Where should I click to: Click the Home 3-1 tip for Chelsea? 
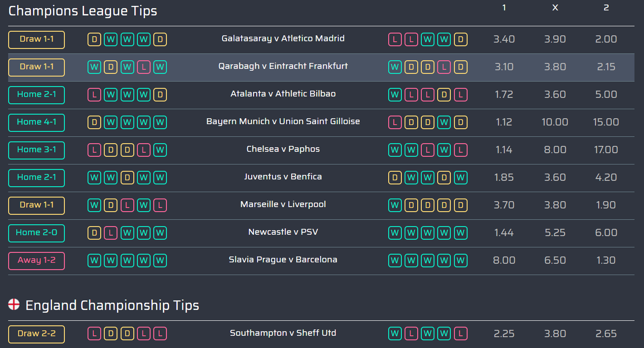coord(37,150)
